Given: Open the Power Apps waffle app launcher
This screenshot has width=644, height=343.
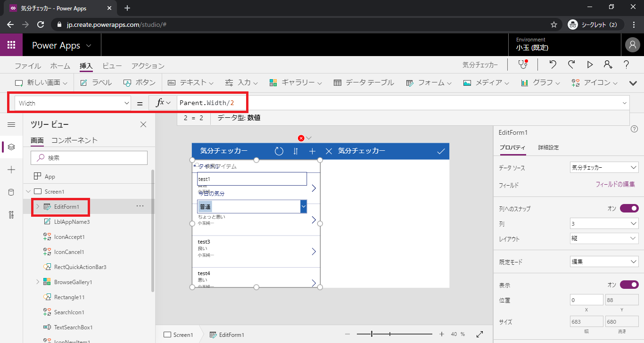Looking at the screenshot, I should pyautogui.click(x=11, y=45).
